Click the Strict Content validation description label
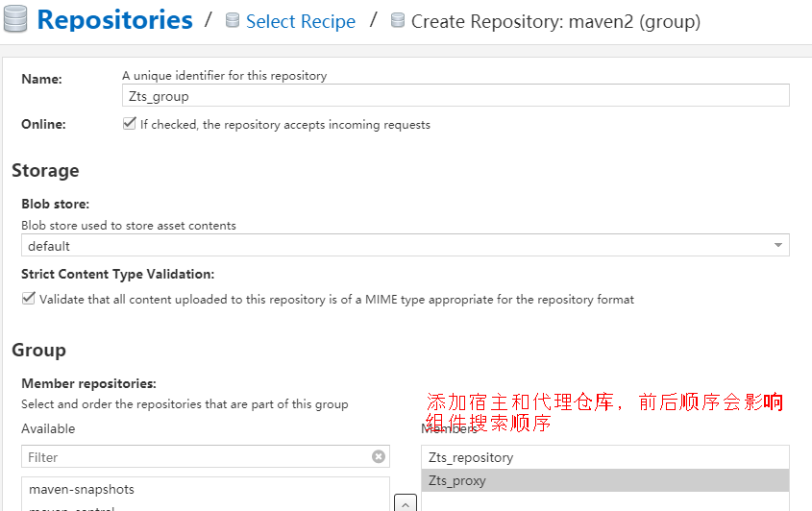This screenshot has width=812, height=511. point(336,300)
